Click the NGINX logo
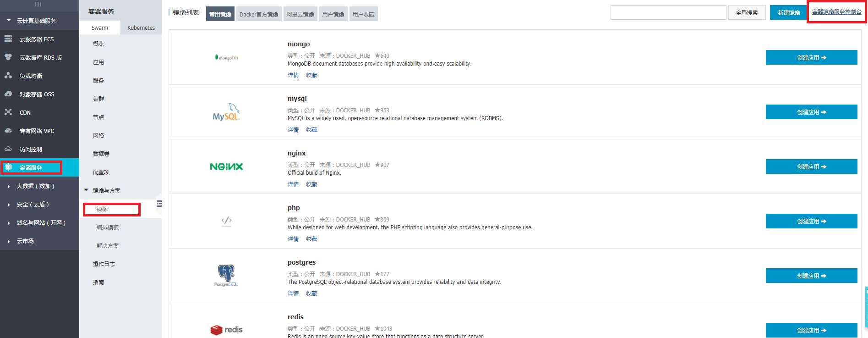Viewport: 868px width, 338px height. pos(226,166)
